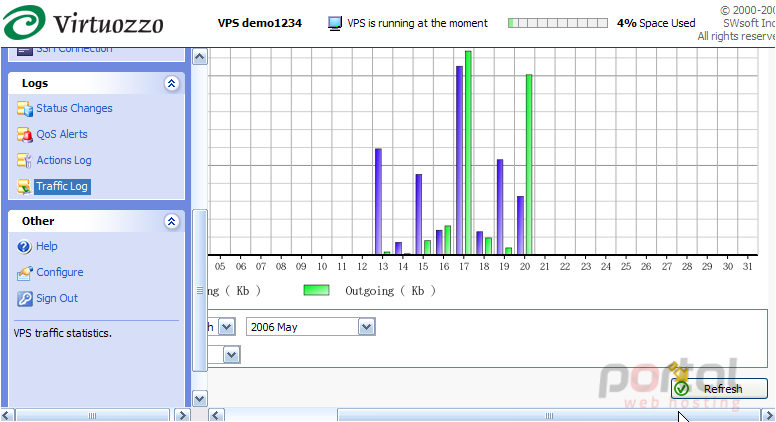The height and width of the screenshot is (422, 776).
Task: Click the main pane horizontal scrollbar thumb
Action: (549, 415)
